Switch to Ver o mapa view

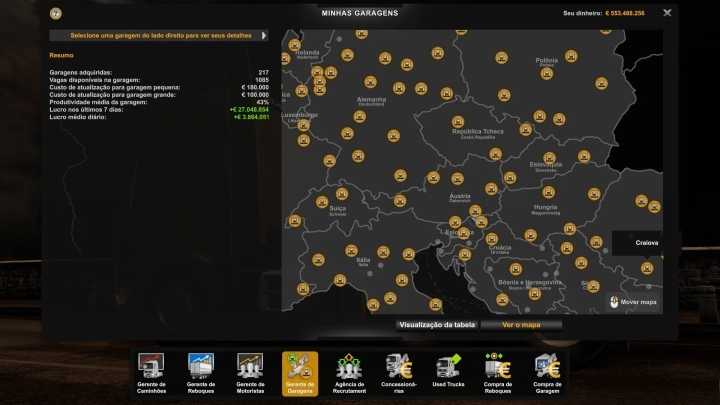521,325
